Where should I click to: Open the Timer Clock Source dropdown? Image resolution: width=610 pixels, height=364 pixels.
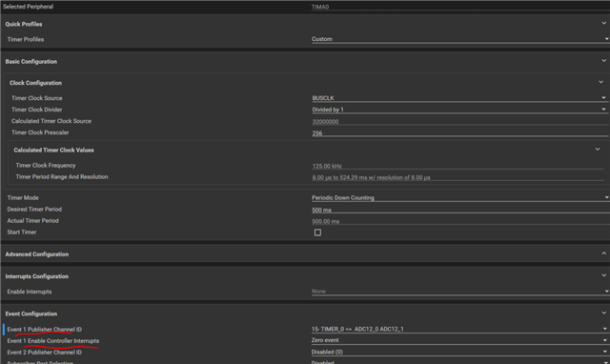459,98
